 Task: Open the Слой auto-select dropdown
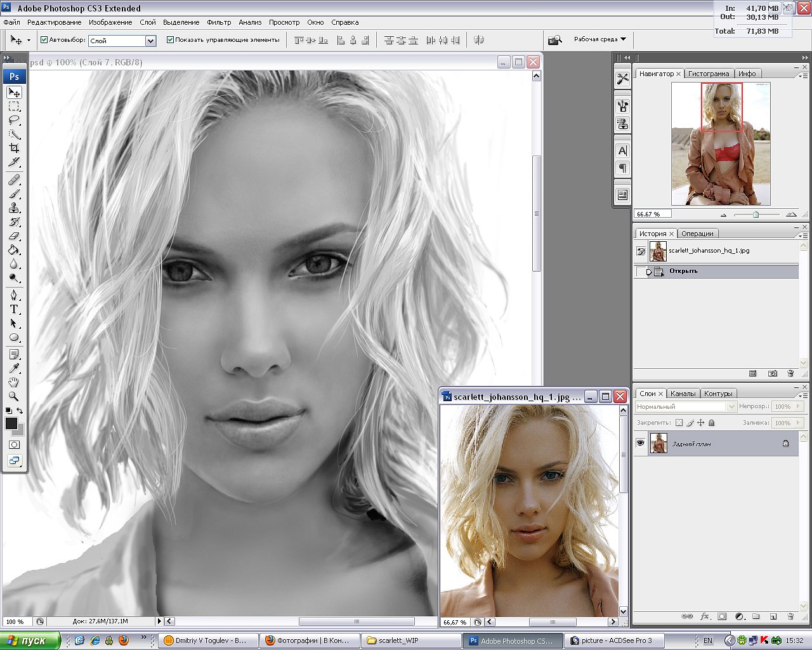click(x=150, y=41)
